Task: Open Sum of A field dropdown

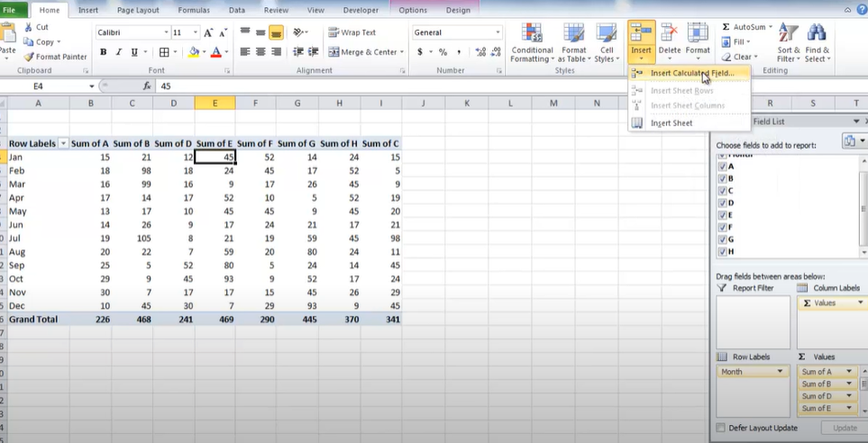Action: tap(849, 372)
